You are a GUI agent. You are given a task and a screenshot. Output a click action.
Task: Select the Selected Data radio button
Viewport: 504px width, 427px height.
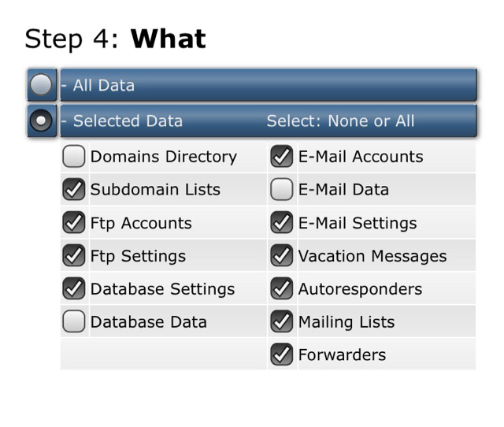41,121
